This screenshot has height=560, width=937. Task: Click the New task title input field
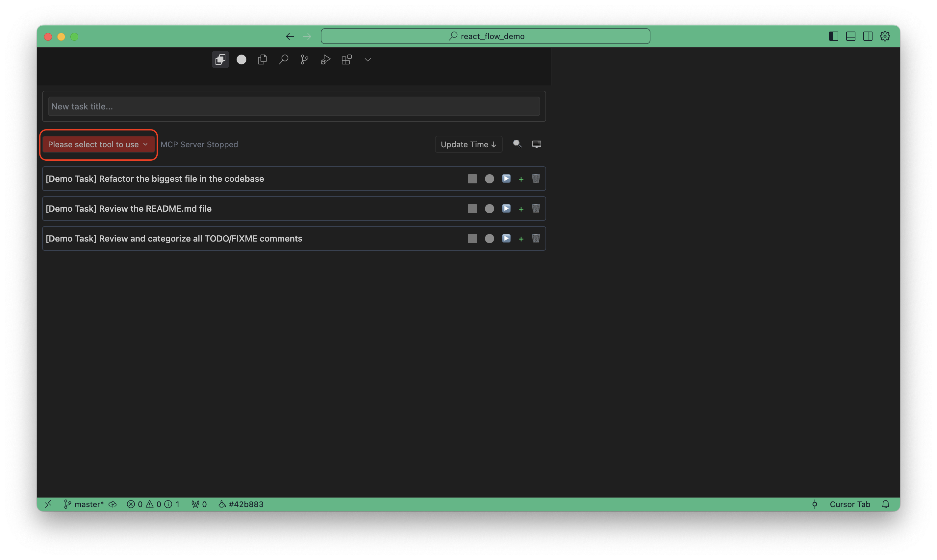293,106
